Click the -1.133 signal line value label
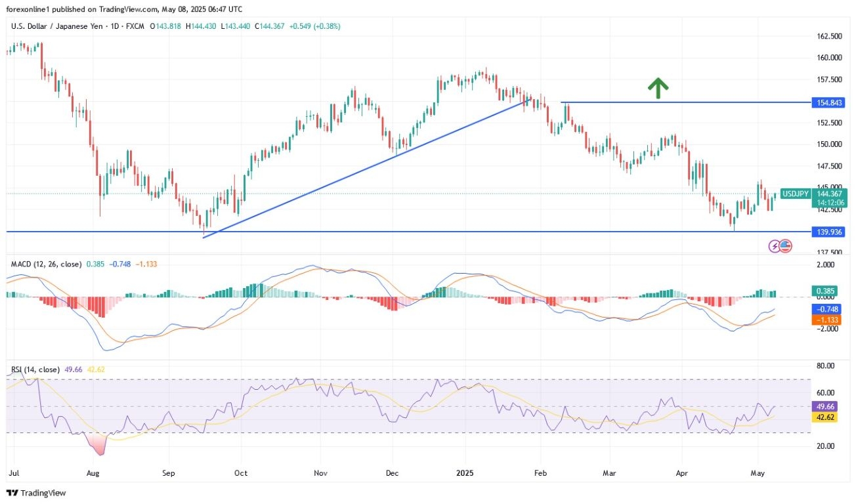This screenshot has height=504, width=856. [x=826, y=320]
